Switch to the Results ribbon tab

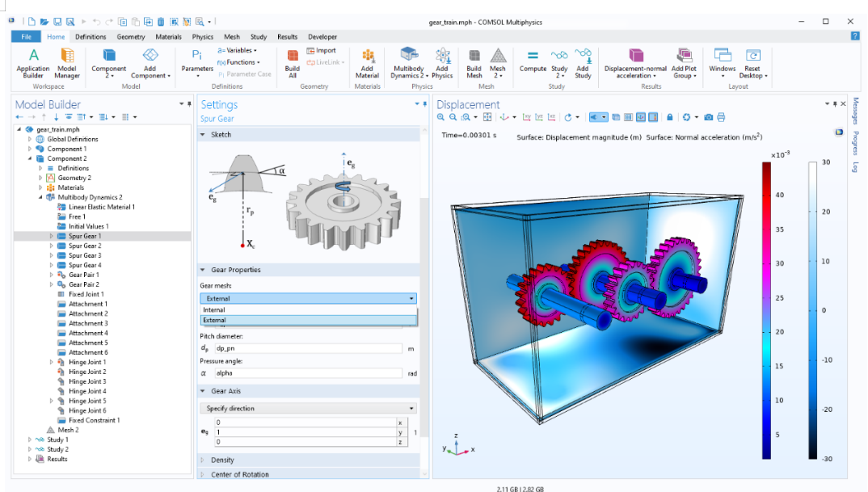click(287, 36)
